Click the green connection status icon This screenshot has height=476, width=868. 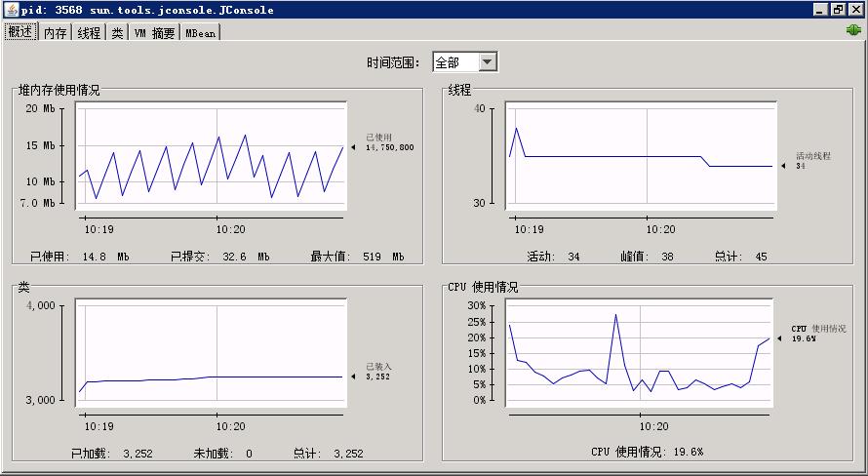pyautogui.click(x=854, y=31)
